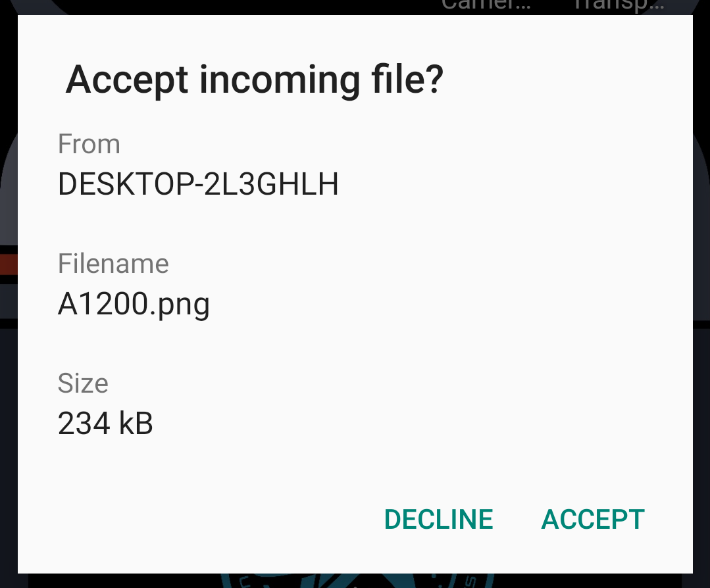Click the filename A1200.png
Image resolution: width=710 pixels, height=588 pixels.
point(134,303)
